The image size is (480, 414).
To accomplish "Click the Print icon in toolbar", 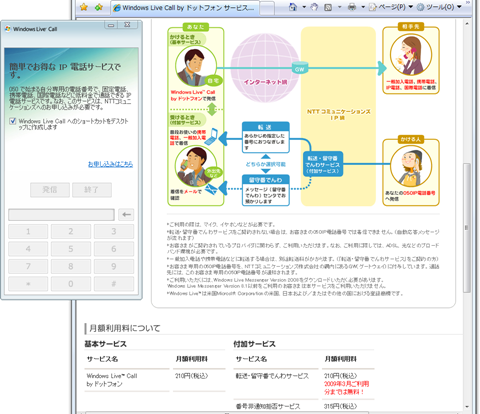I will [x=352, y=7].
